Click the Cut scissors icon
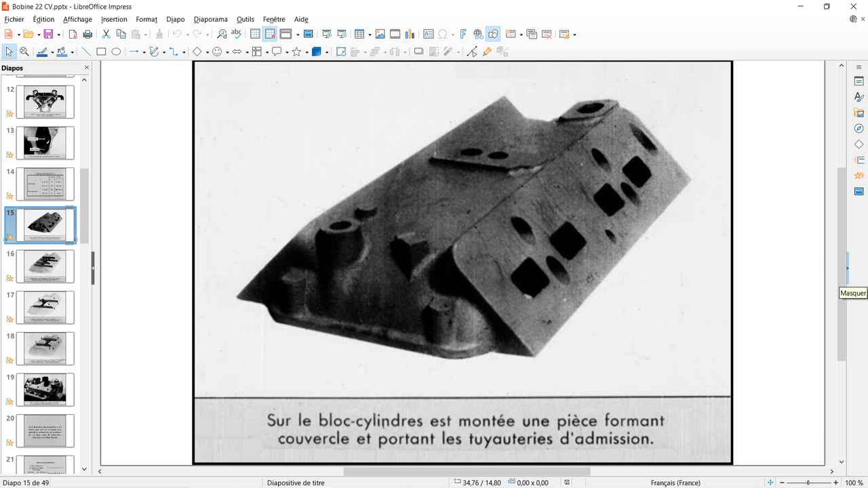This screenshot has height=488, width=868. tap(106, 34)
